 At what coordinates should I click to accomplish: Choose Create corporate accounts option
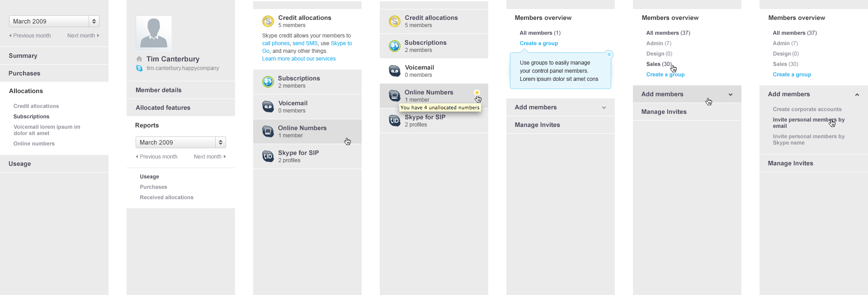pyautogui.click(x=807, y=109)
